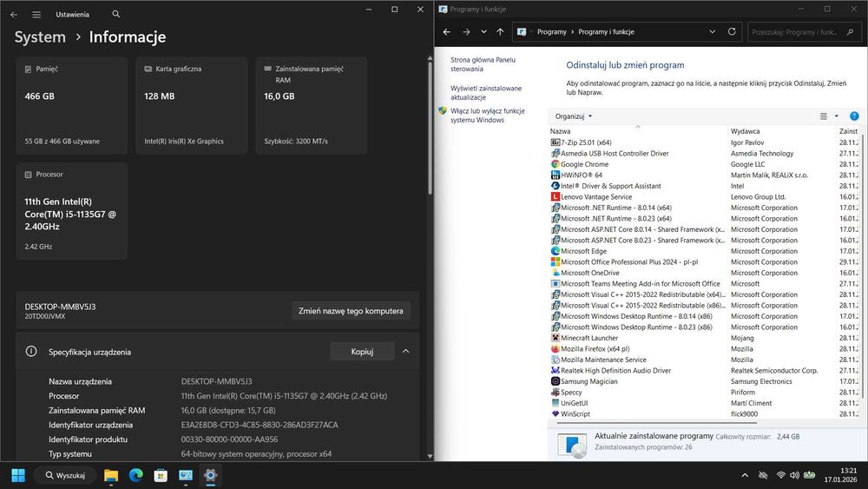Open the Windows Start menu
Image resolution: width=868 pixels, height=489 pixels.
pos(18,475)
